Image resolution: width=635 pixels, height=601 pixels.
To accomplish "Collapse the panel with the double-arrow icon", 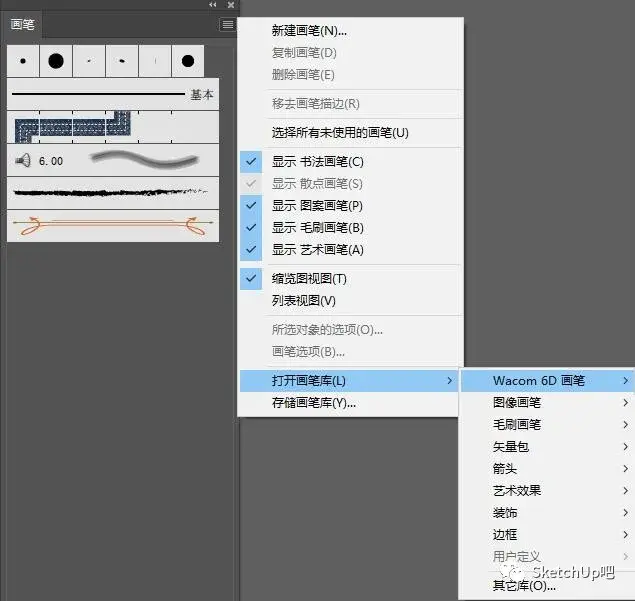I will pos(213,5).
